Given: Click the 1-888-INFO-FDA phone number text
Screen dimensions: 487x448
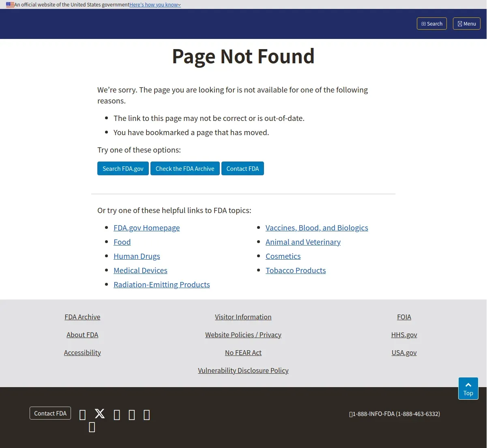Looking at the screenshot, I should pos(396,414).
